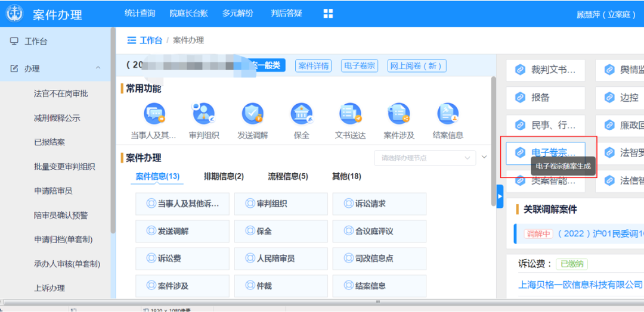The width and height of the screenshot is (644, 312).
Task: Click the 文书送达 icon
Action: click(x=351, y=114)
